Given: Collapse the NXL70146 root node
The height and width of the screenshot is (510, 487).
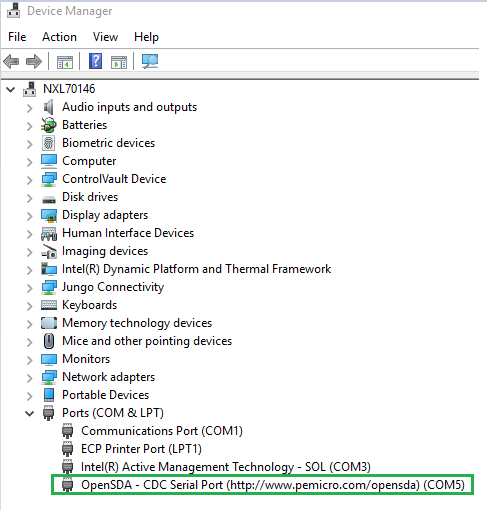Looking at the screenshot, I should [x=11, y=90].
